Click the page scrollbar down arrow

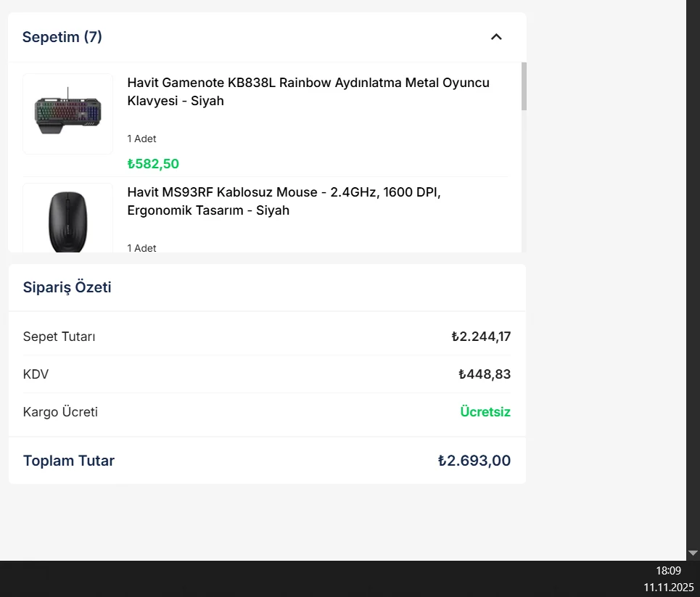tap(693, 553)
